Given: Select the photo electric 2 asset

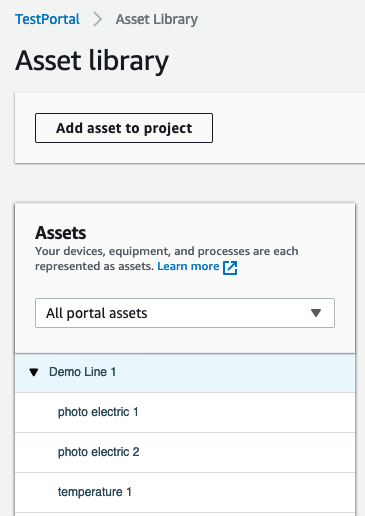Looking at the screenshot, I should pyautogui.click(x=185, y=453).
